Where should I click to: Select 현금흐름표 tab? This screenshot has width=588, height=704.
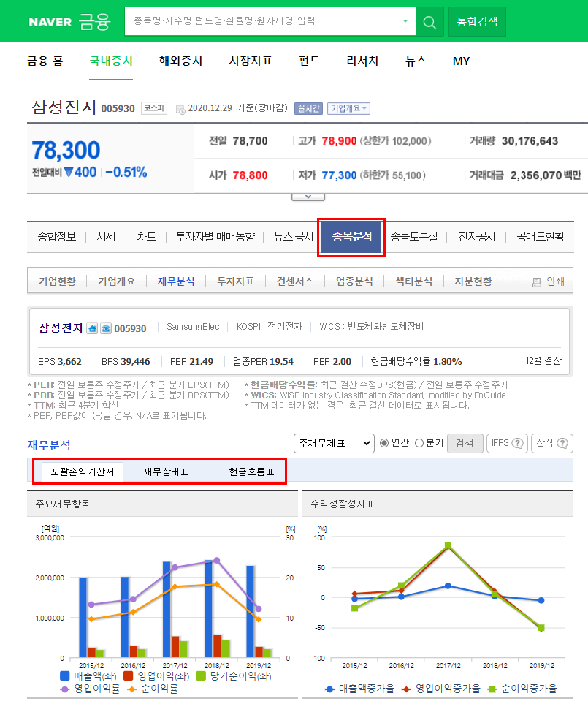(251, 472)
